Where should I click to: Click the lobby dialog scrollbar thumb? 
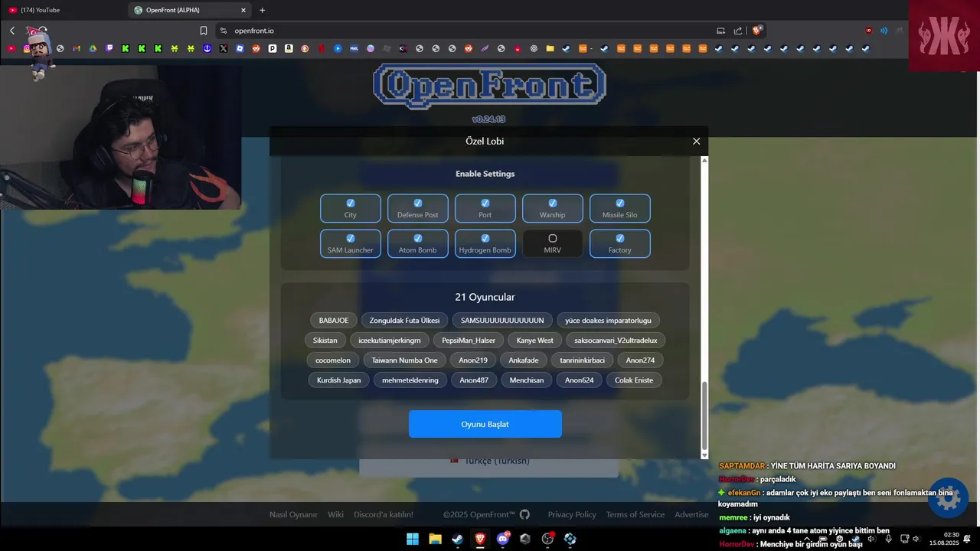click(x=705, y=415)
